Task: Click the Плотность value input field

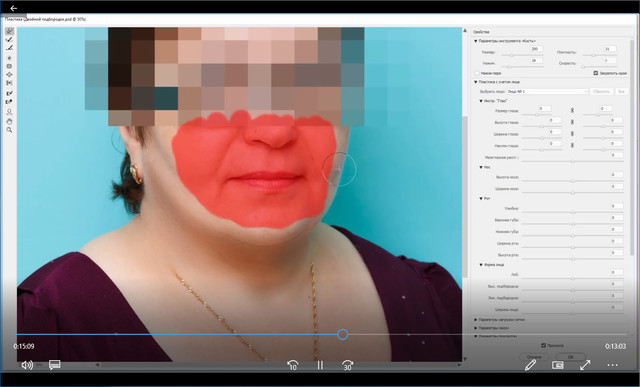Action: point(609,49)
